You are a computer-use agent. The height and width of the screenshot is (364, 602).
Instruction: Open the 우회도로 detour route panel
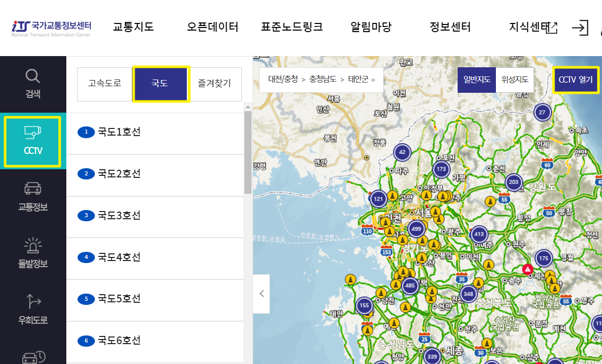point(33,309)
